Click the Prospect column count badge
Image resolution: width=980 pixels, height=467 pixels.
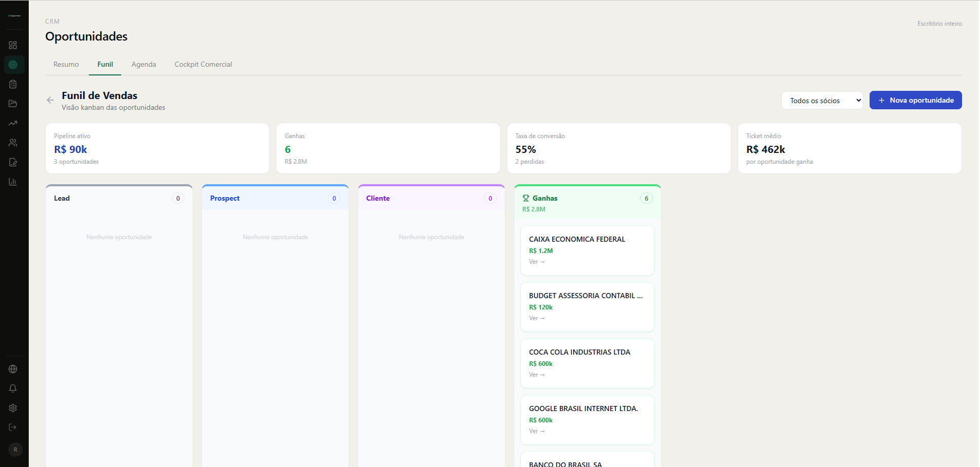(334, 198)
